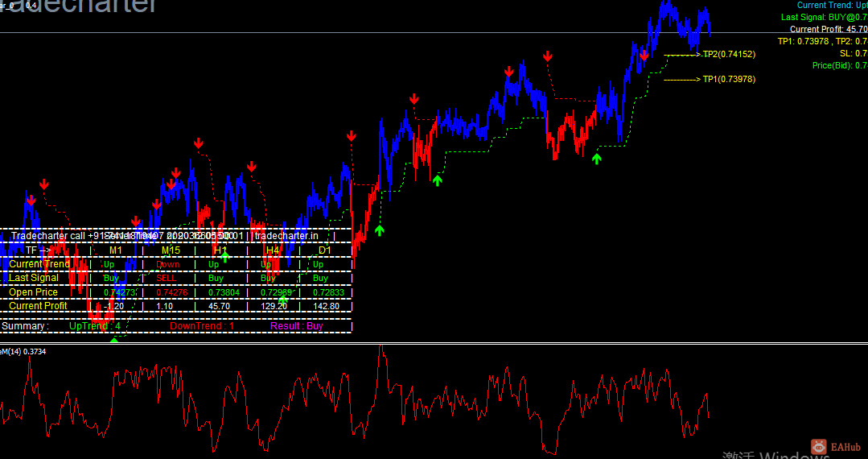Click the TP1: 0.73978 , TP2 summary line
Screen dimensions: 868x459
[x=823, y=41]
